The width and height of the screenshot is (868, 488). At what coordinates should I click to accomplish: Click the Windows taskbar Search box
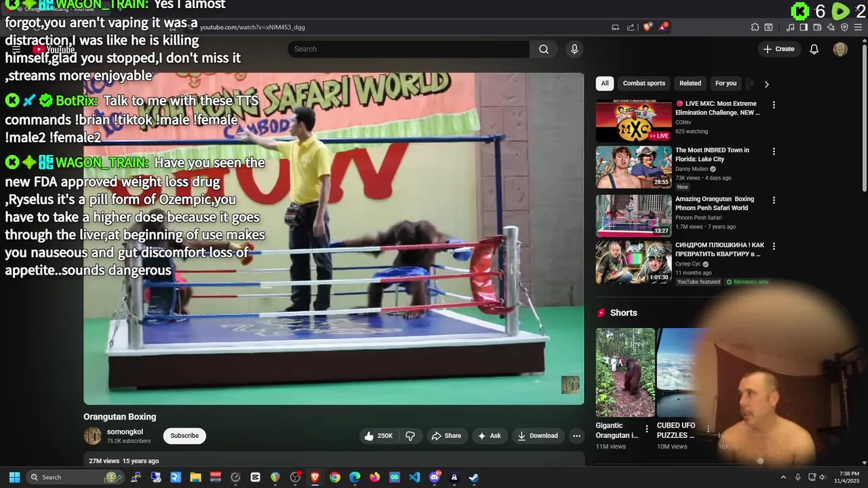75,477
